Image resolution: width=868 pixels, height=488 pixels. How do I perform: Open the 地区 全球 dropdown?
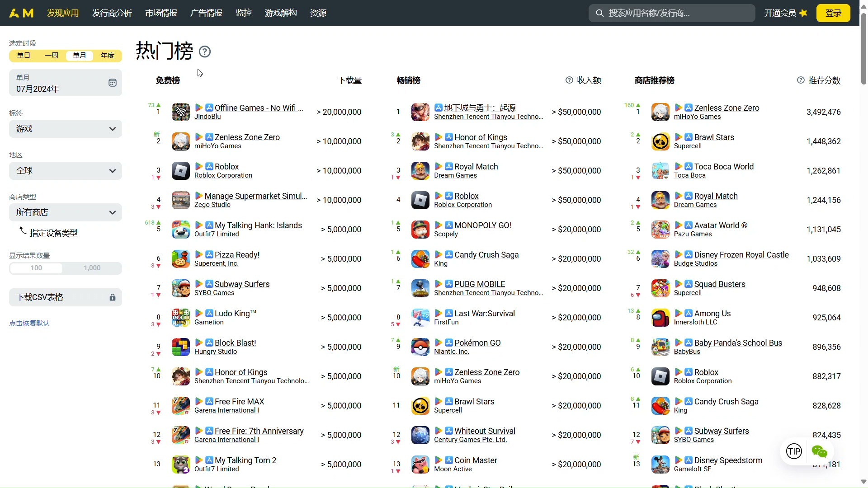pos(66,171)
